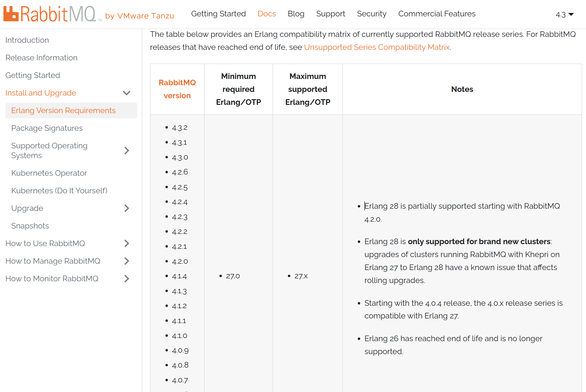Open Kubernetes Operator page

pyautogui.click(x=49, y=173)
